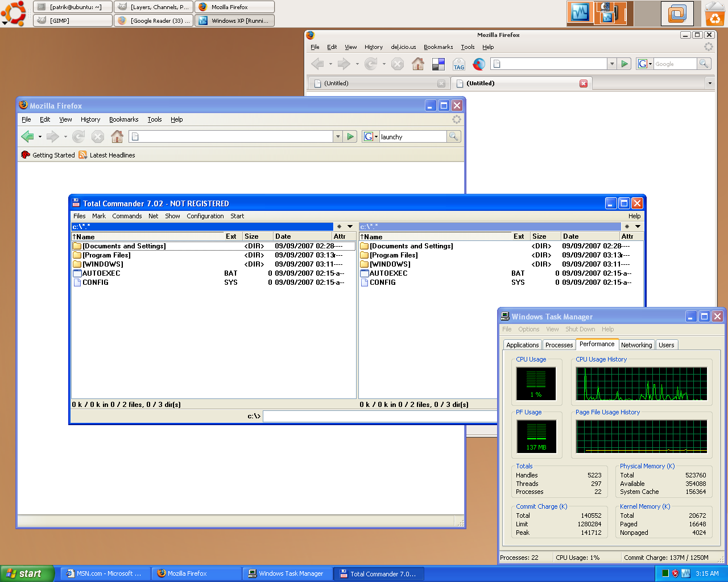Open the Ubuntu logo menu in the top panel
728x582 pixels.
[x=14, y=13]
